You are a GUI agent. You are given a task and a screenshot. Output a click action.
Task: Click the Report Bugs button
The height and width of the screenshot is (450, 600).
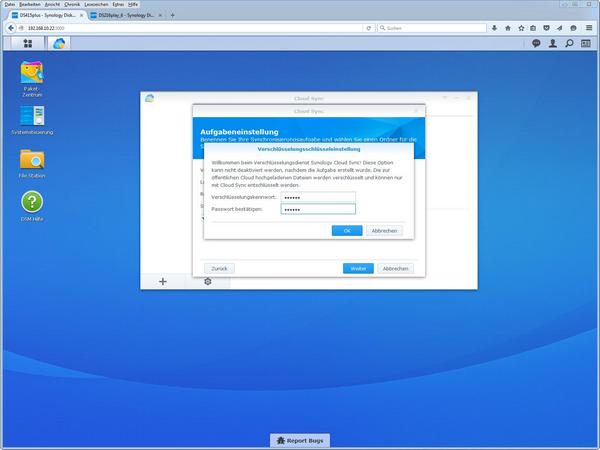point(300,440)
